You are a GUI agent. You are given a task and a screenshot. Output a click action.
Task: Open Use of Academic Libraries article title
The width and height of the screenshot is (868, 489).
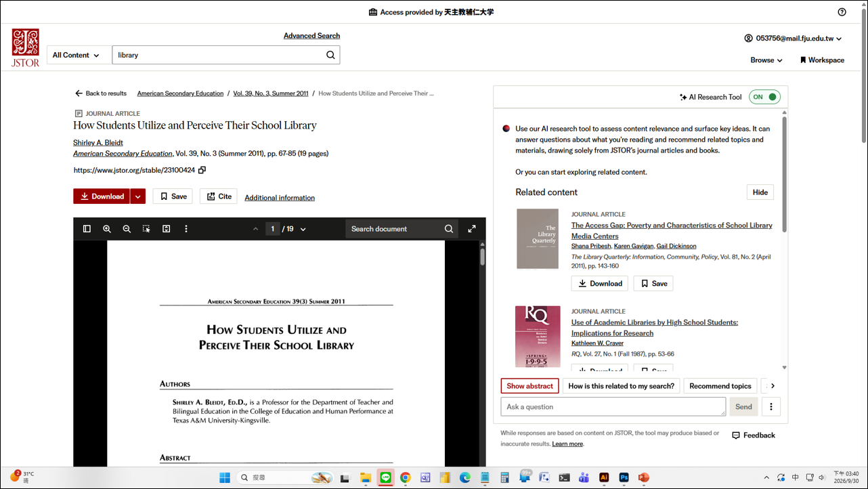(655, 328)
